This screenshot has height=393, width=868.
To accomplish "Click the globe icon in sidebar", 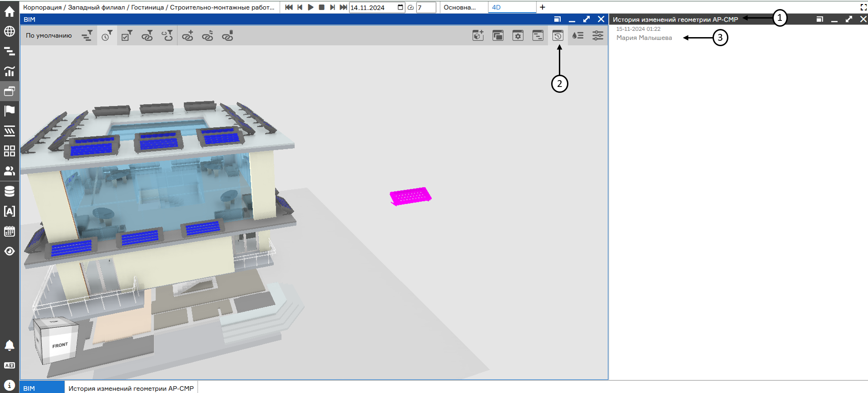I will point(10,31).
